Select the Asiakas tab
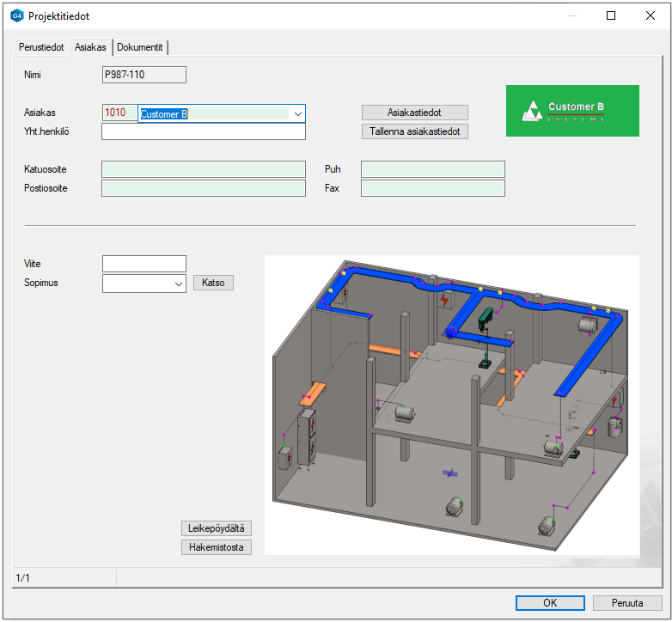The height and width of the screenshot is (622, 672). 90,47
